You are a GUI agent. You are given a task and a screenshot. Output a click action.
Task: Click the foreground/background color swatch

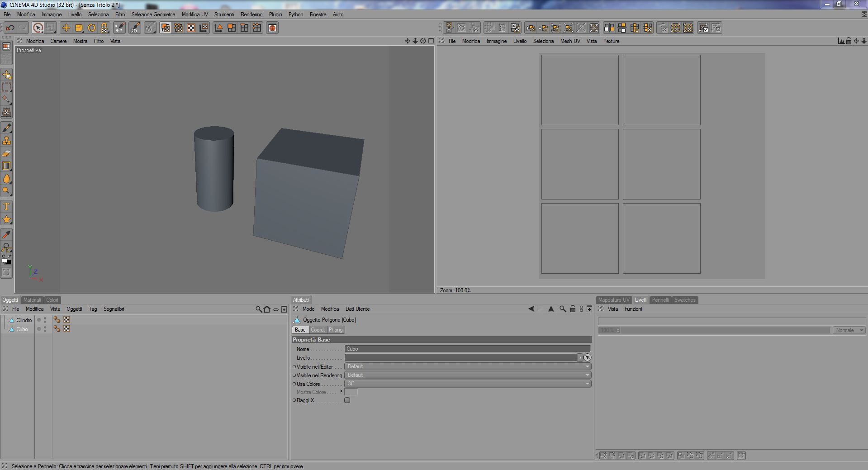coord(6,260)
